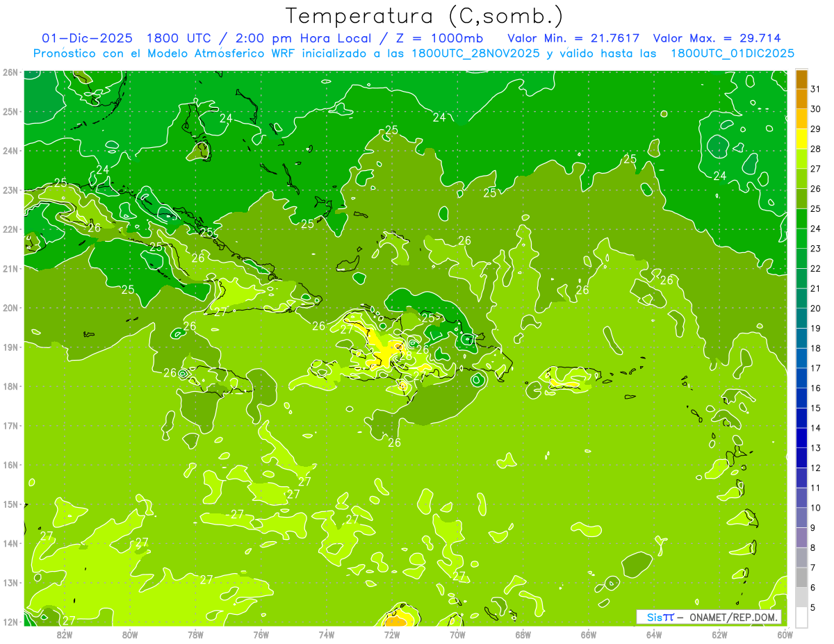The image size is (834, 644).
Task: Click the '10' value on the color scale
Action: 816,508
